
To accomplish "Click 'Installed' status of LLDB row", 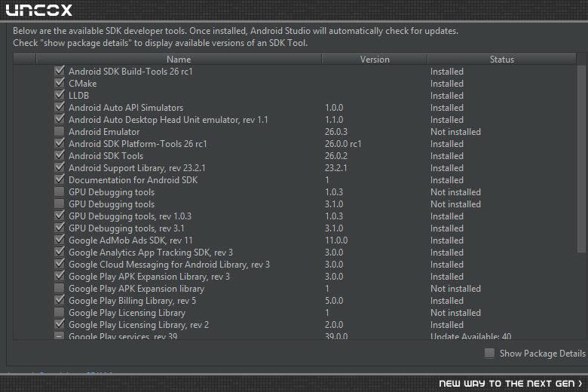I will tap(447, 95).
